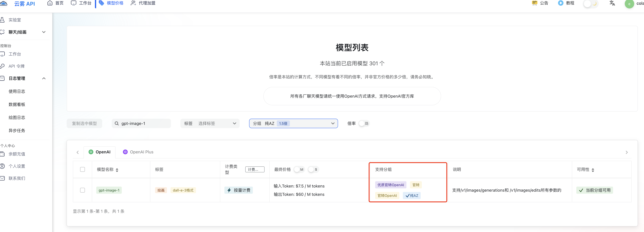Click the 所有各厂聊天模型请统一使用OpenAI方式请求 notice box
644x232 pixels.
352,96
